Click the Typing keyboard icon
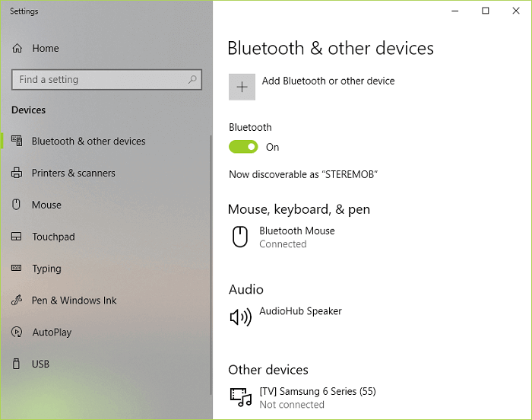 coord(17,269)
